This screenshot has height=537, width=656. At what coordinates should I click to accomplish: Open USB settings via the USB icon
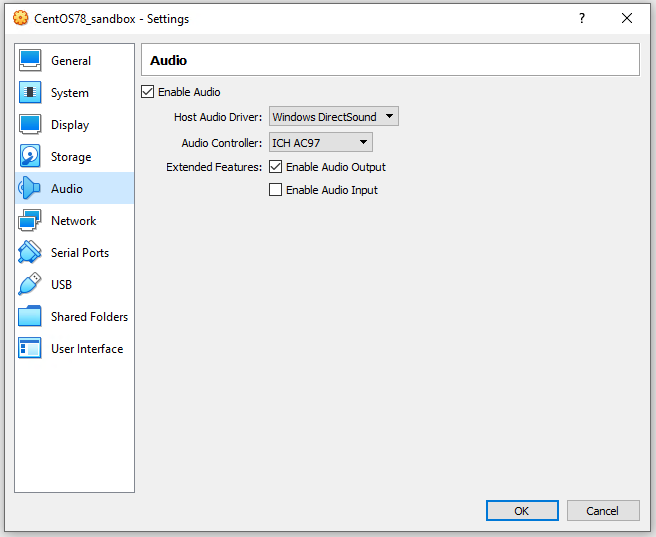click(30, 285)
